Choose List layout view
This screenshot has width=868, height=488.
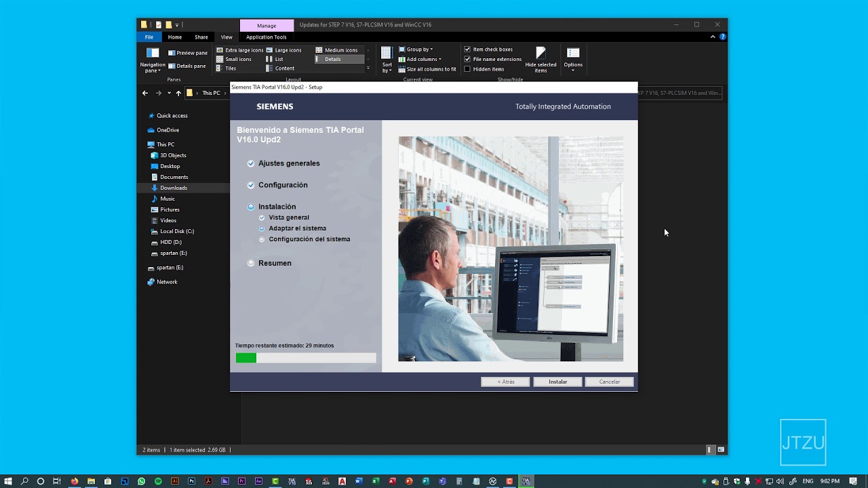click(275, 59)
